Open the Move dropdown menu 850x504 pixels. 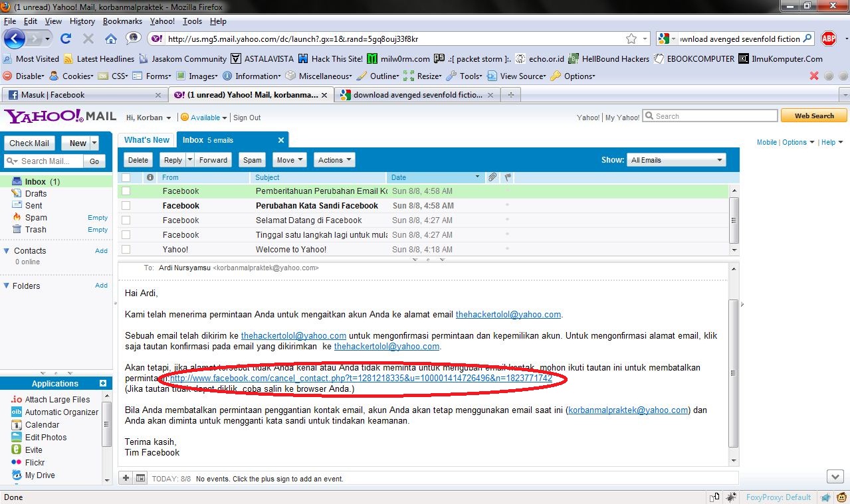coord(289,160)
